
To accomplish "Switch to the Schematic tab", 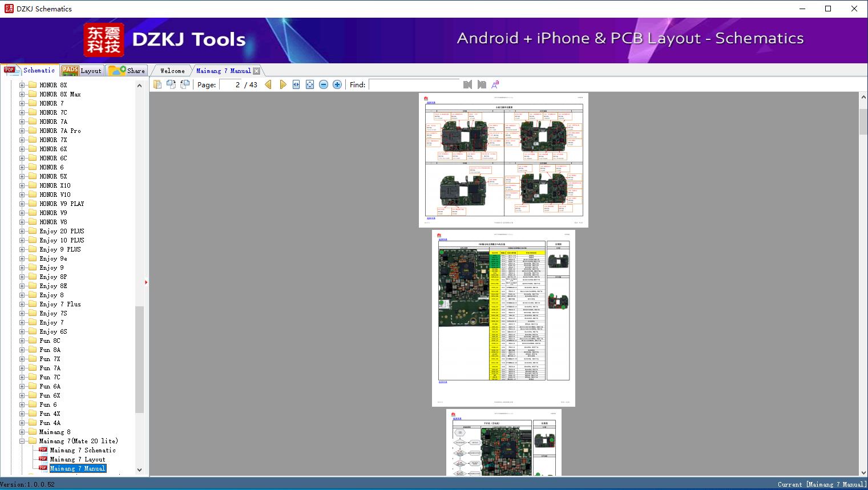I will tap(30, 70).
